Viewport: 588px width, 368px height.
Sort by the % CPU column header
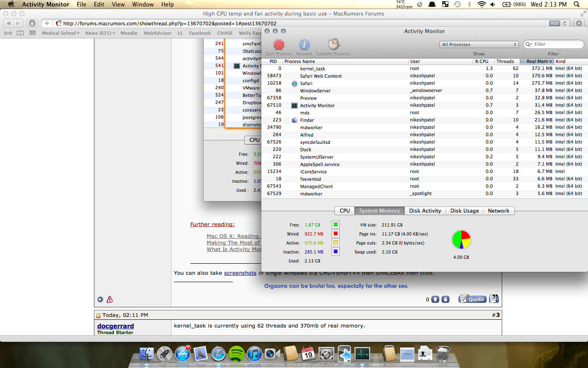[x=483, y=61]
